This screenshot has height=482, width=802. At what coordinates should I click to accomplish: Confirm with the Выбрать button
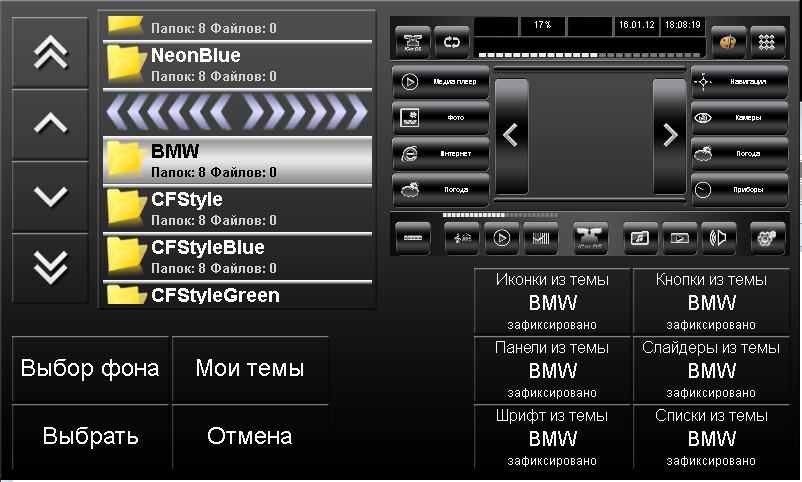(x=90, y=436)
